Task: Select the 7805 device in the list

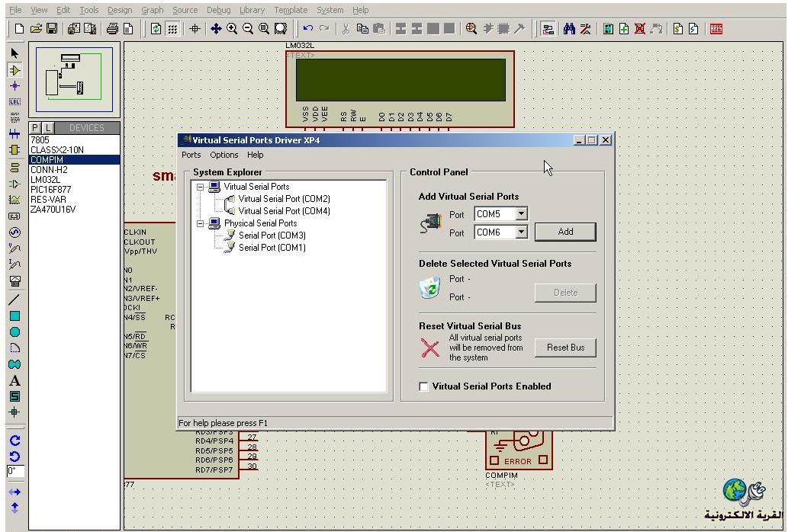Action: [75, 140]
